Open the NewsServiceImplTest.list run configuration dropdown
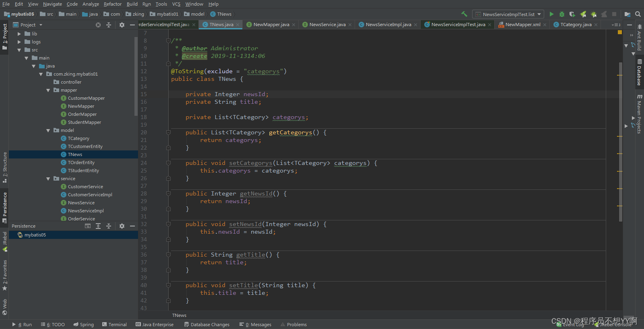 tap(508, 14)
